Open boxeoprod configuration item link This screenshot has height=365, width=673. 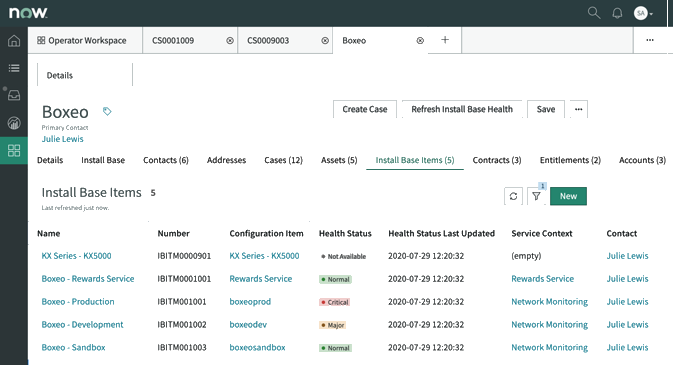tap(250, 301)
